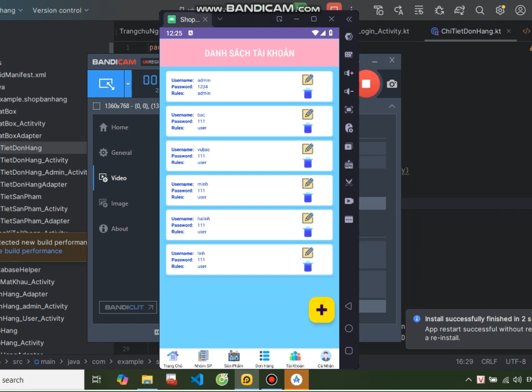Delete the minh account via trash icon
Viewport: 532px width, 392px height.
[x=308, y=197]
